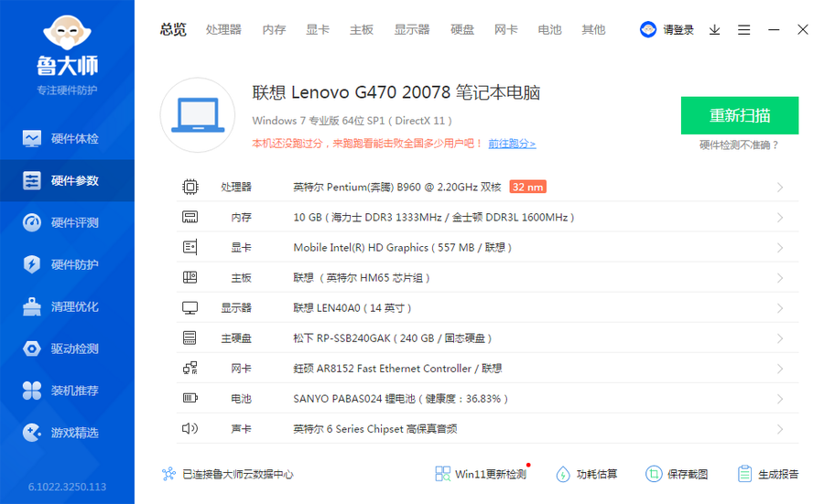Open the hamburger menu in title bar

[744, 29]
